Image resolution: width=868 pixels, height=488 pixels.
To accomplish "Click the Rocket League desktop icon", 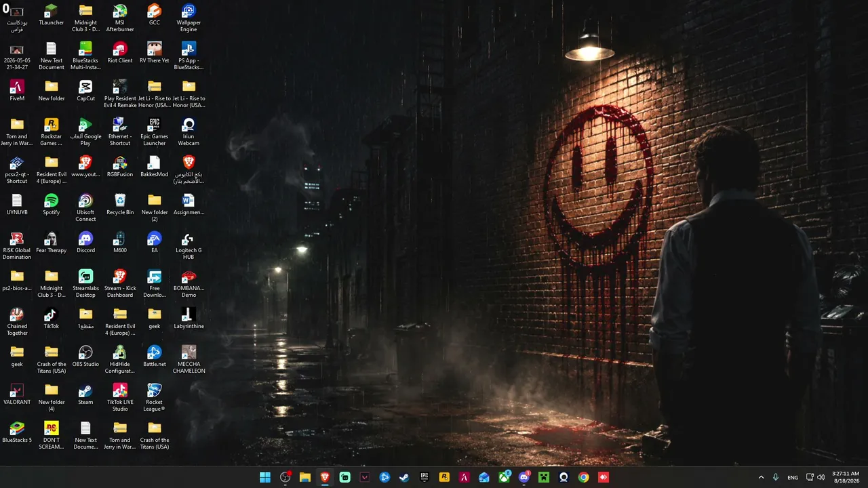I will tap(155, 398).
